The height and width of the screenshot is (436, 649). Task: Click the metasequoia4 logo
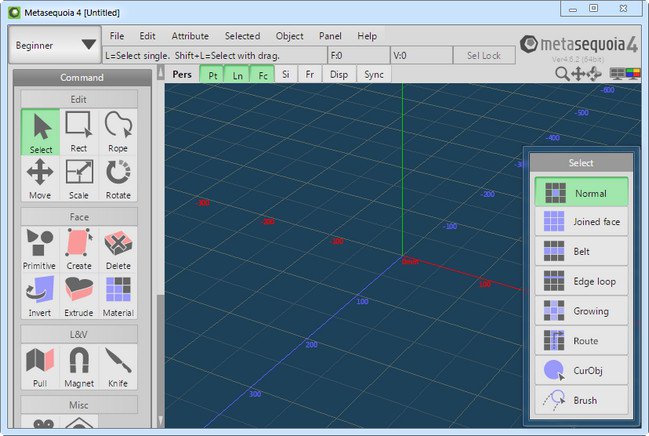tap(579, 45)
